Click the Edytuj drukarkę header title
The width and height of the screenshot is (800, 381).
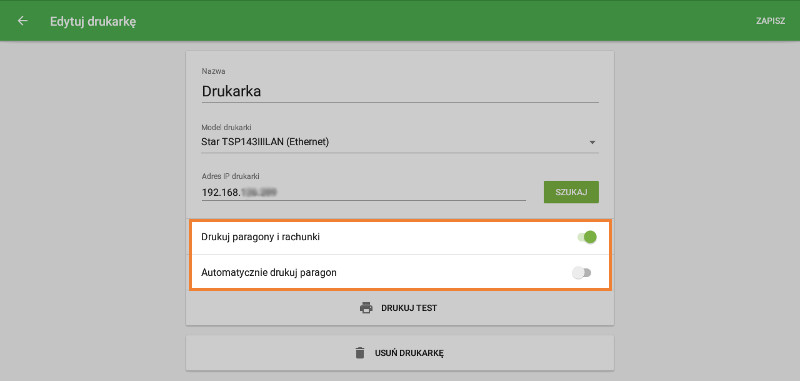pyautogui.click(x=93, y=21)
